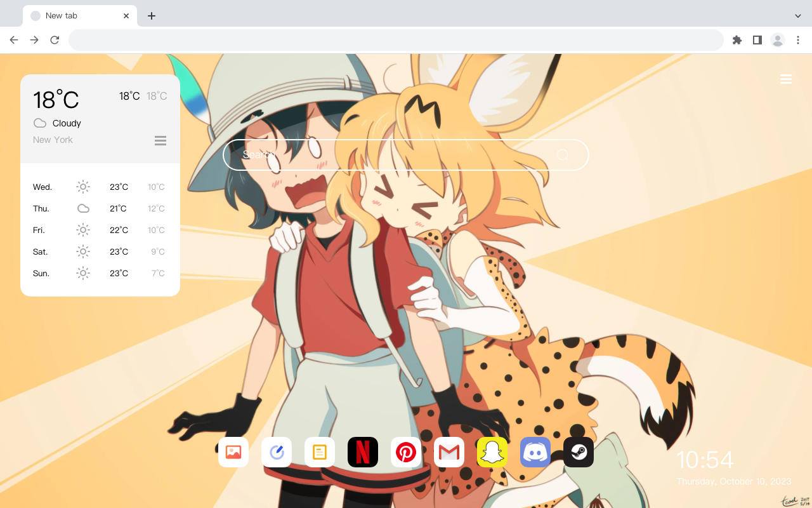
Task: Go back to the previous page
Action: [14, 40]
